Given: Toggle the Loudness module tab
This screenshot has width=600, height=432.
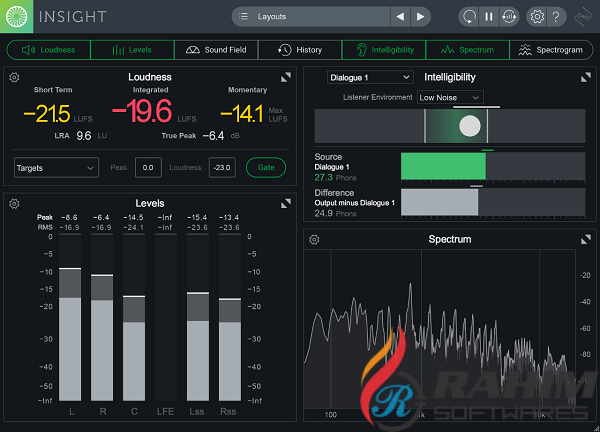Looking at the screenshot, I should click(x=49, y=50).
